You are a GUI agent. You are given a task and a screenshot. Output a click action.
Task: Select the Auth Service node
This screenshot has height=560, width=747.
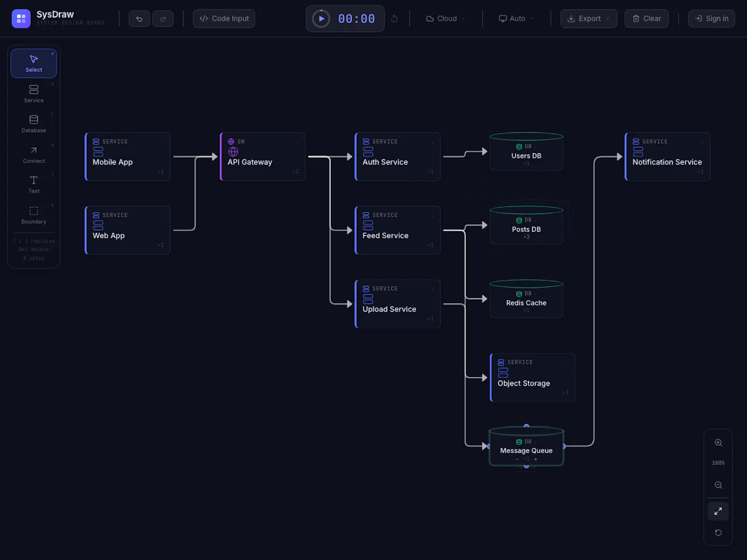[397, 156]
